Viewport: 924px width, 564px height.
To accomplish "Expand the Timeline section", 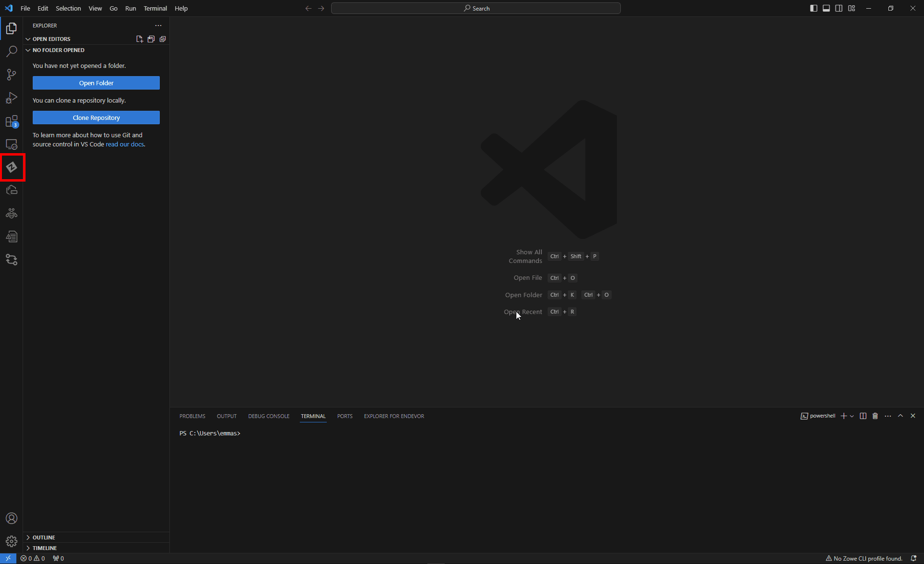I will [x=44, y=548].
